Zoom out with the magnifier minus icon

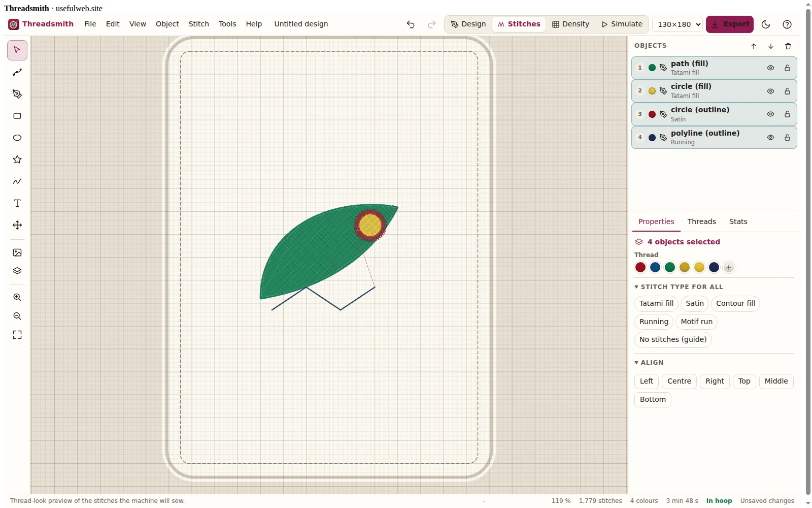(x=17, y=316)
